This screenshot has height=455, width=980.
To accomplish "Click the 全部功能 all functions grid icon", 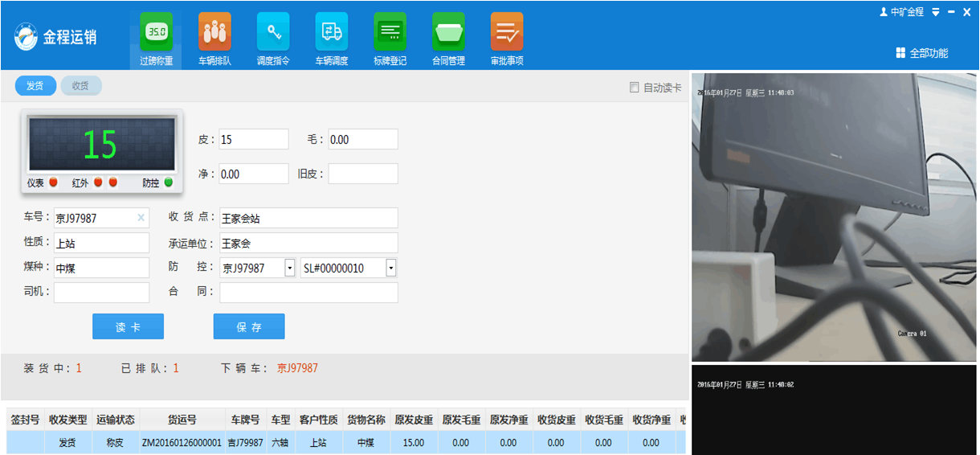I will coord(900,53).
